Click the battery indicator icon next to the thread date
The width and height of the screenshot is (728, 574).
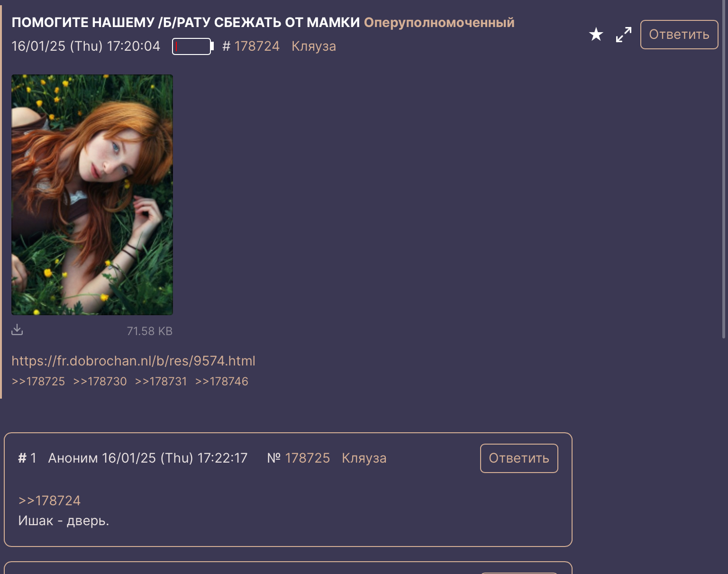(193, 46)
